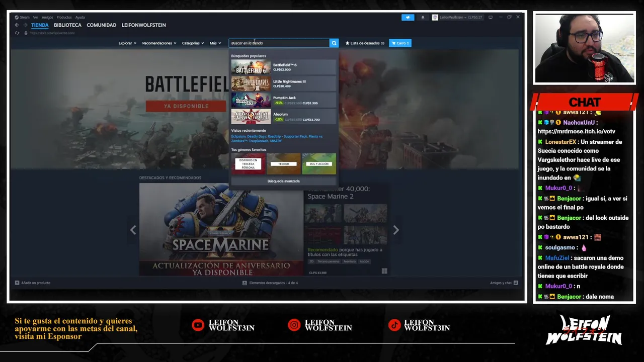
Task: Show previous featured game with left arrow
Action: (133, 230)
